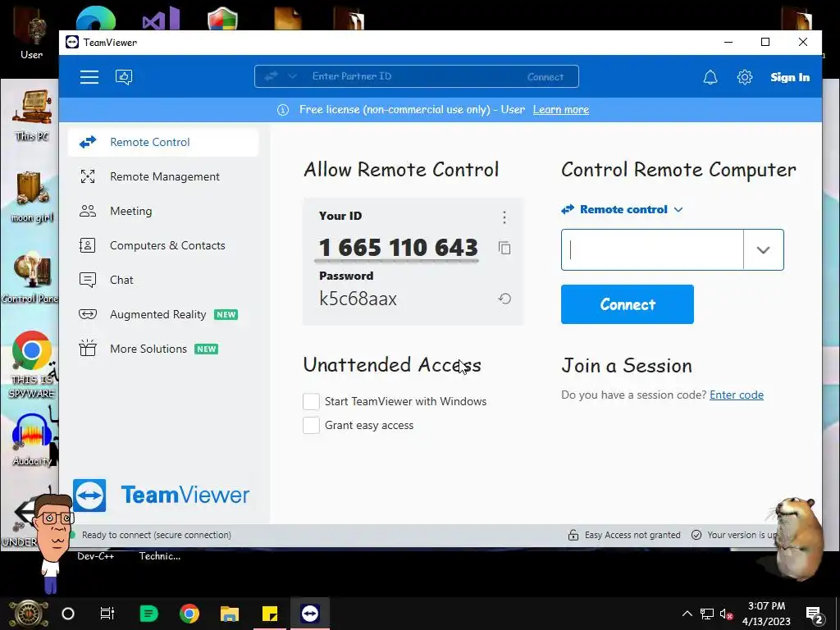Open Sticky Notes from the taskbar
Viewport: 840px width, 630px height.
click(x=269, y=614)
